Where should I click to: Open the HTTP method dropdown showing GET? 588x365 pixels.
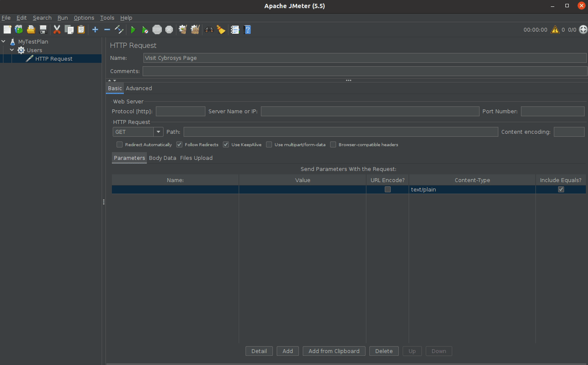click(x=158, y=132)
